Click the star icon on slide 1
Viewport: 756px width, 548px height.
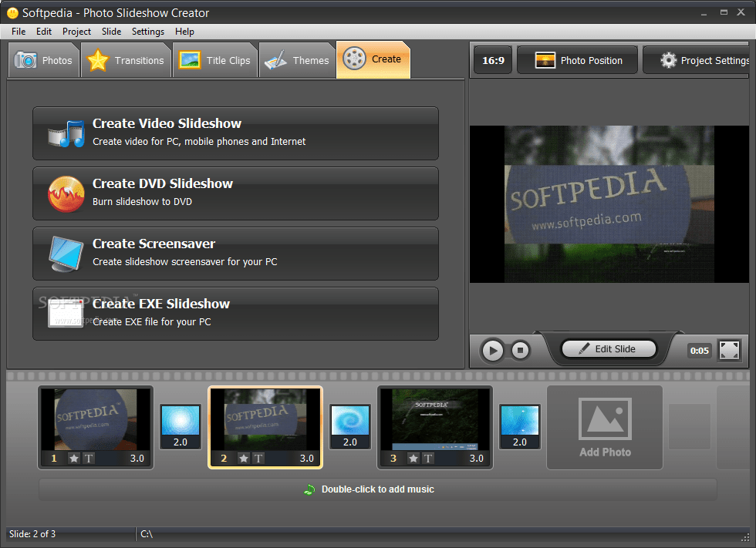pyautogui.click(x=74, y=459)
